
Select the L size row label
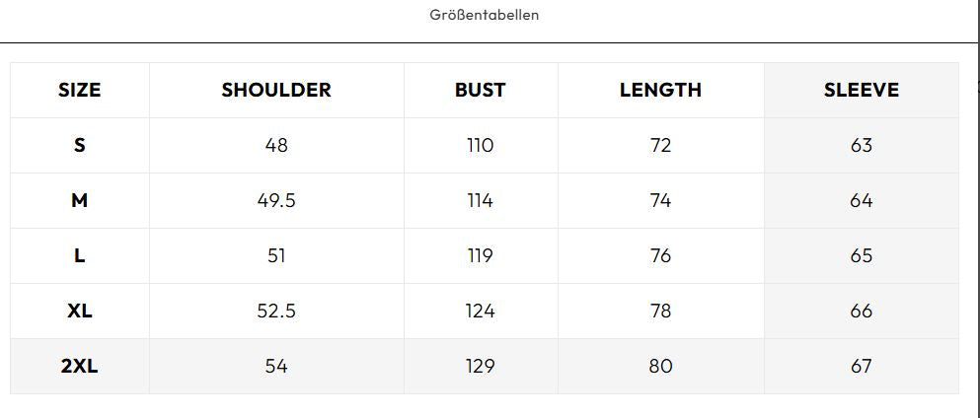tap(80, 255)
